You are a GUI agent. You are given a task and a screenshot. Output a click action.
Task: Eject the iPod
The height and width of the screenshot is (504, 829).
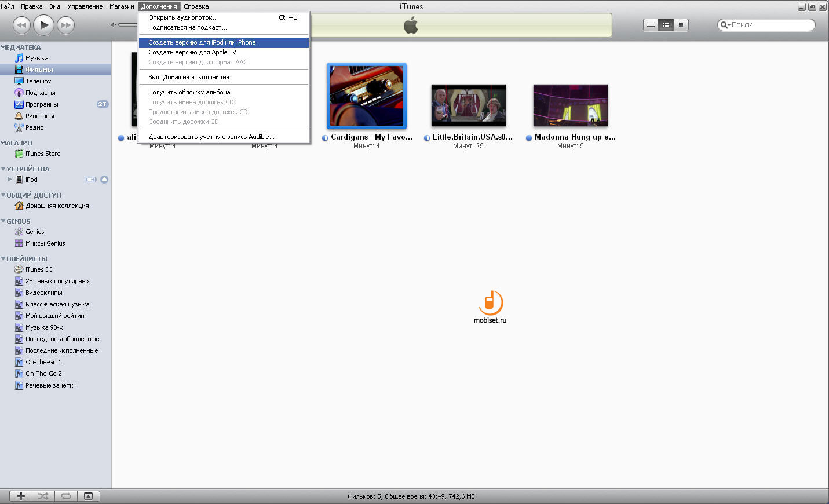point(104,180)
